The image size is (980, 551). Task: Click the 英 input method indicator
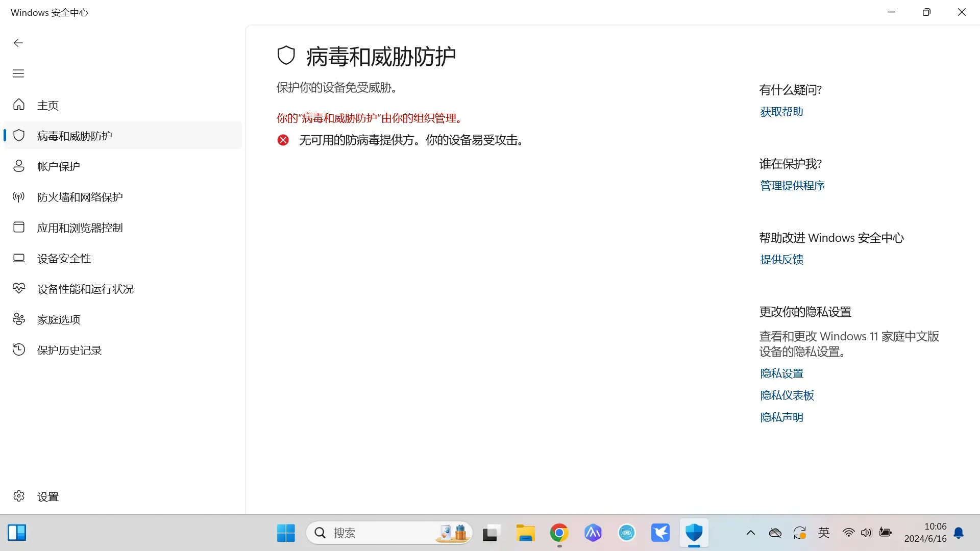[824, 533]
